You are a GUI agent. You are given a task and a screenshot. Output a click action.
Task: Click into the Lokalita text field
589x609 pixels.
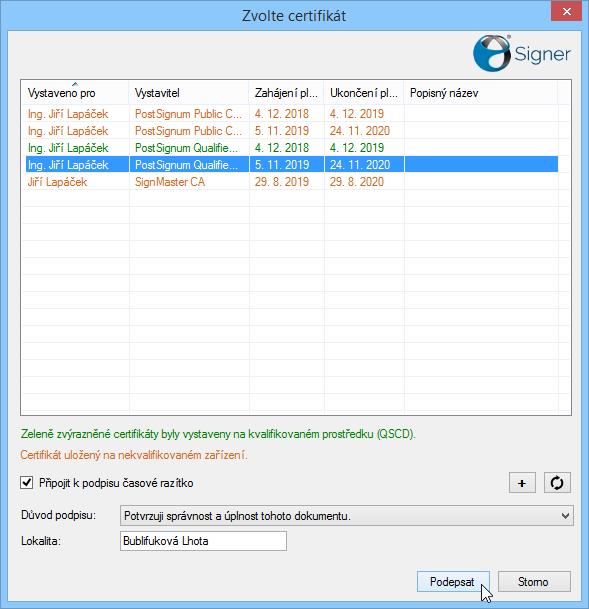tap(203, 541)
